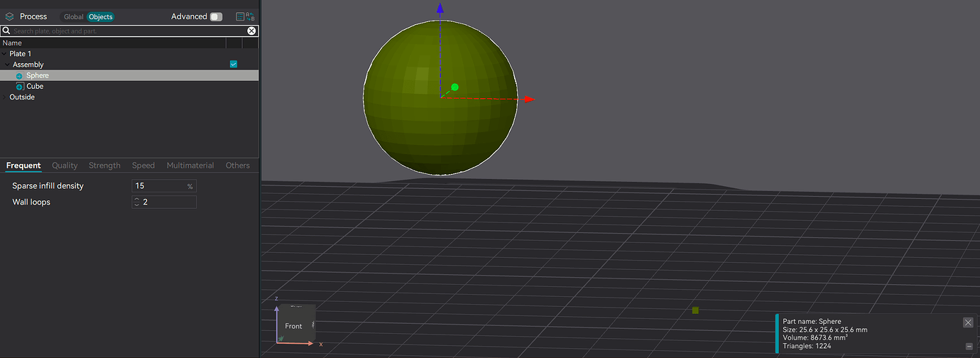Click the compare presets A/B icon
The height and width of the screenshot is (358, 980).
250,16
